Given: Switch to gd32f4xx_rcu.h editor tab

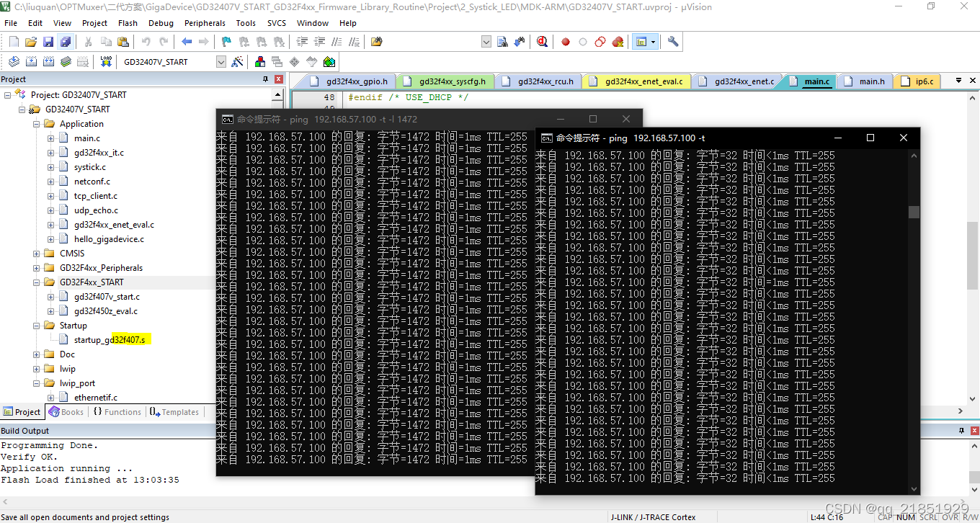Looking at the screenshot, I should coord(538,81).
